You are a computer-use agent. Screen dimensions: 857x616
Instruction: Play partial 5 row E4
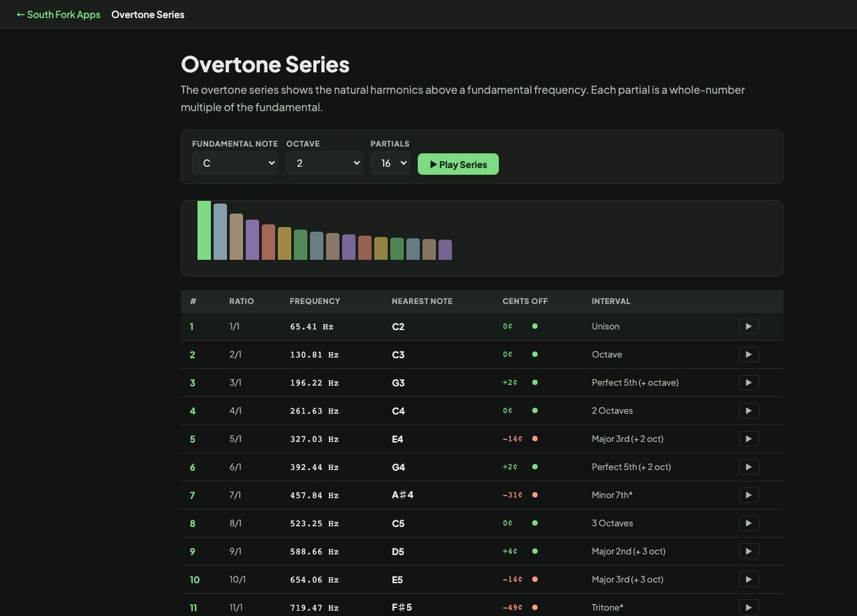click(x=749, y=439)
